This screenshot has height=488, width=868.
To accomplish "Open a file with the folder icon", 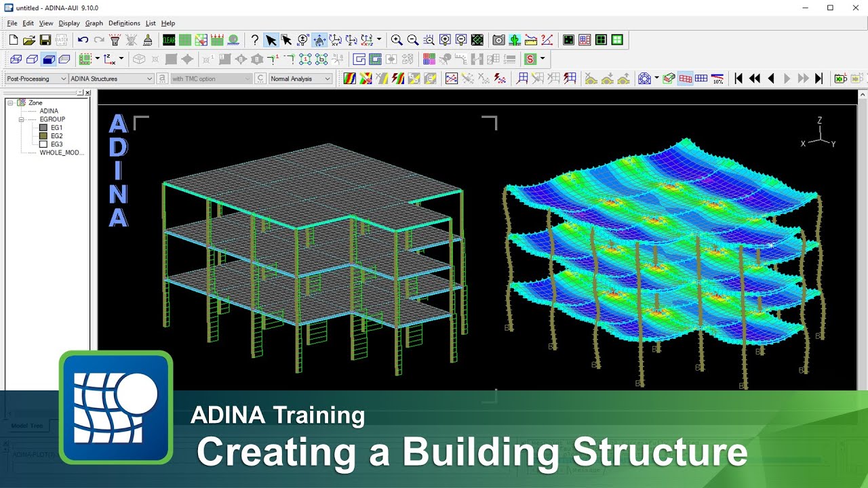I will [29, 40].
